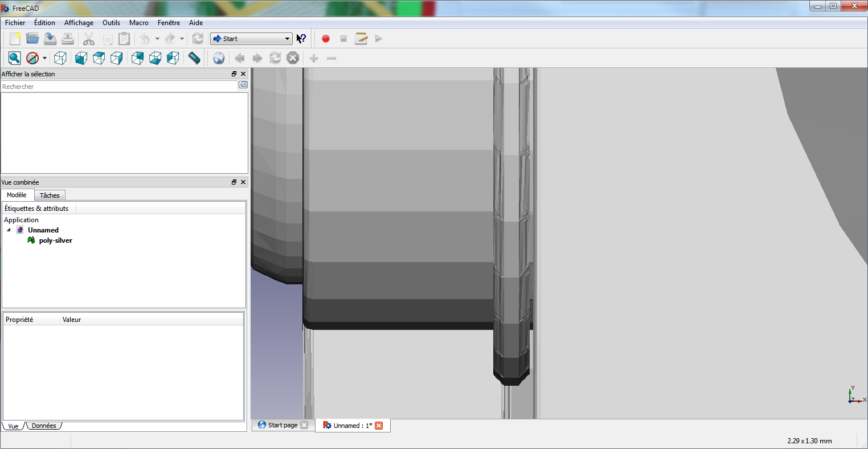868x449 pixels.
Task: Select the front view cube icon
Action: 81,58
